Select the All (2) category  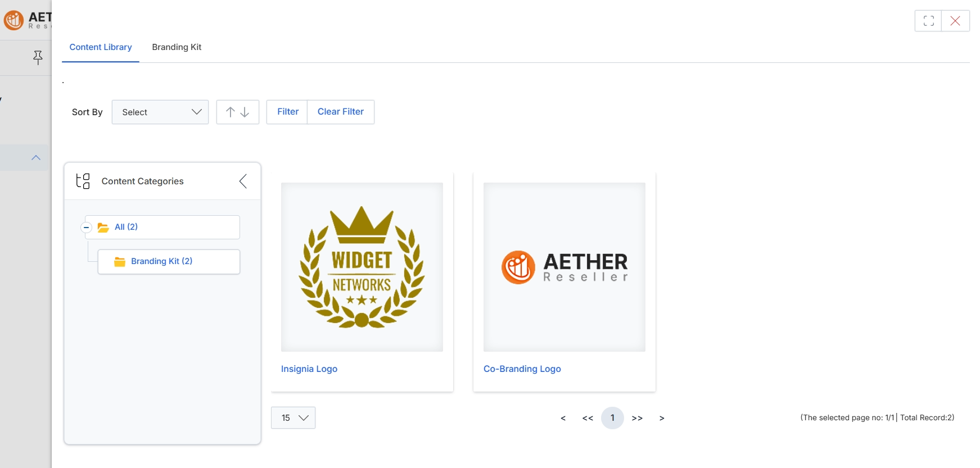tap(162, 227)
